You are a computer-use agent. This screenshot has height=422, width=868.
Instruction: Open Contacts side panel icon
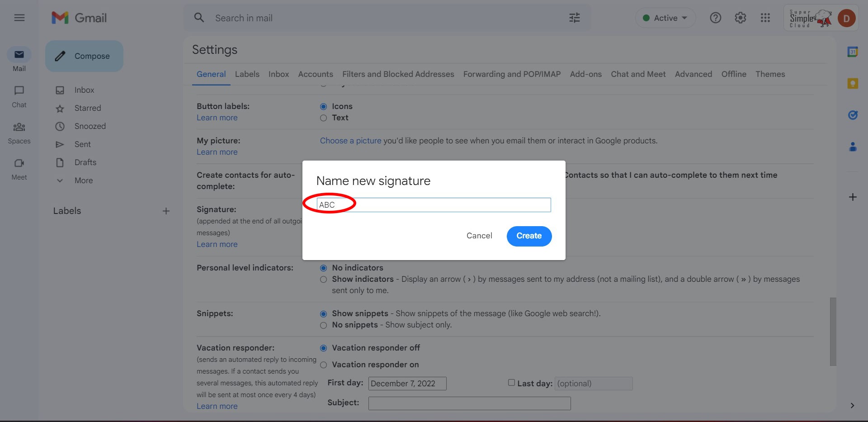pyautogui.click(x=853, y=147)
